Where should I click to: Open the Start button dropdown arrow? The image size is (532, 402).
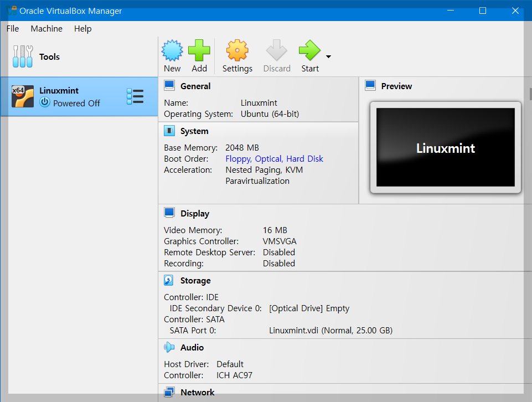pyautogui.click(x=328, y=56)
